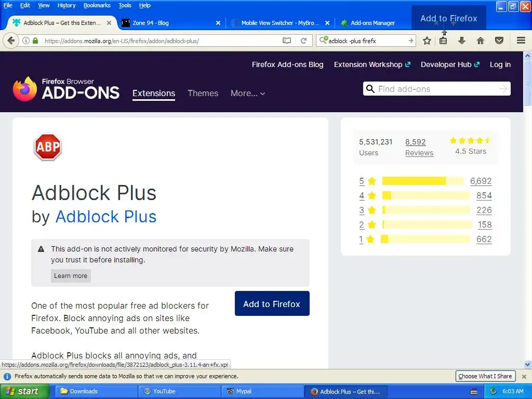The image size is (532, 399).
Task: Open the 158 two-star reviews count
Action: pos(485,224)
